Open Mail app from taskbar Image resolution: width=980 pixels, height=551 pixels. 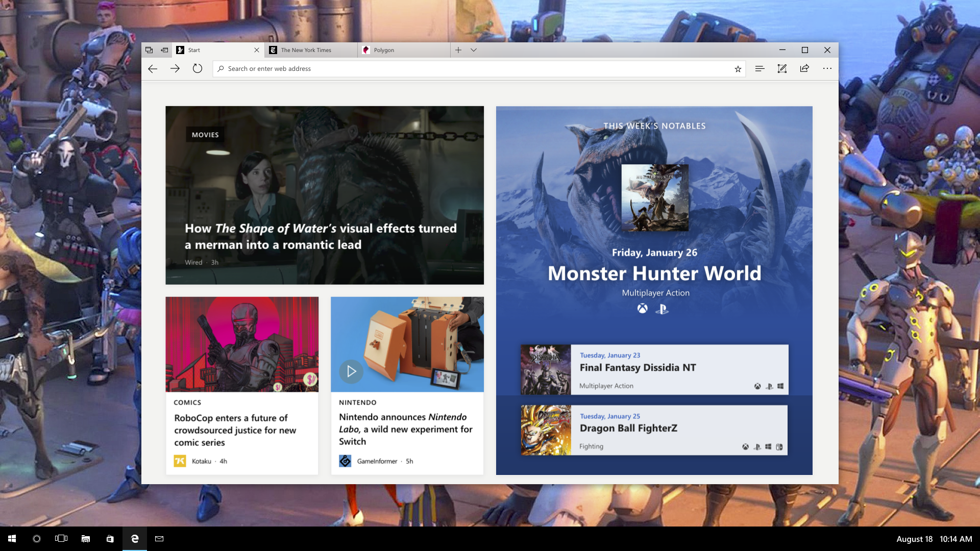point(159,539)
